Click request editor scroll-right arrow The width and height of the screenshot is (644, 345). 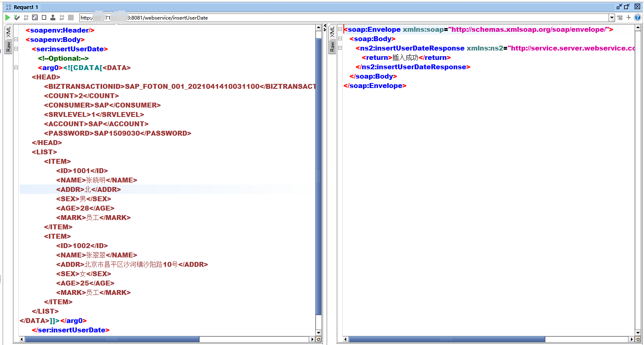[x=312, y=339]
